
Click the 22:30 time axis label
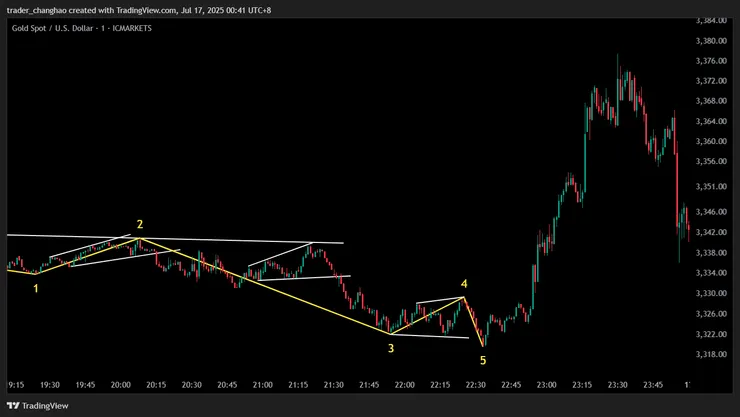click(x=476, y=385)
